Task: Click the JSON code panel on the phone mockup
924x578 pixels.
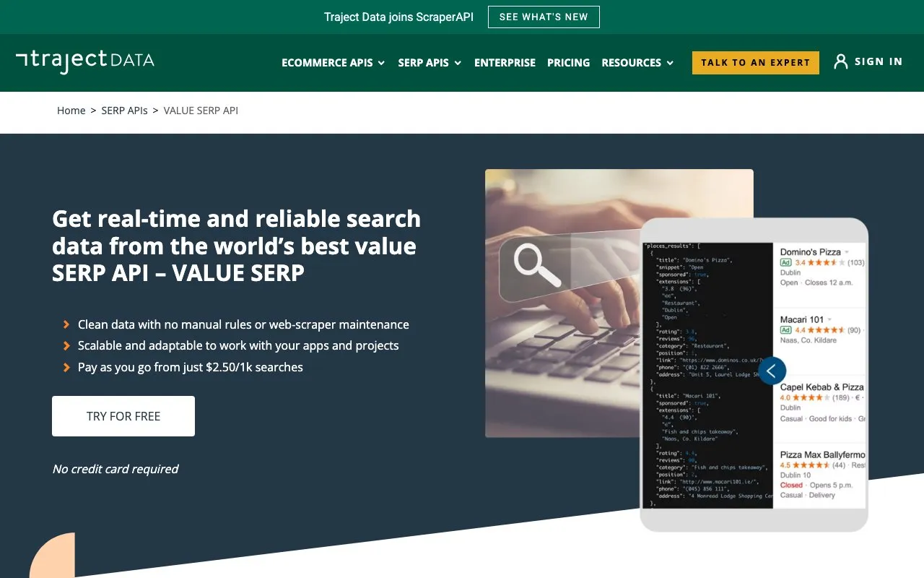Action: (707, 375)
